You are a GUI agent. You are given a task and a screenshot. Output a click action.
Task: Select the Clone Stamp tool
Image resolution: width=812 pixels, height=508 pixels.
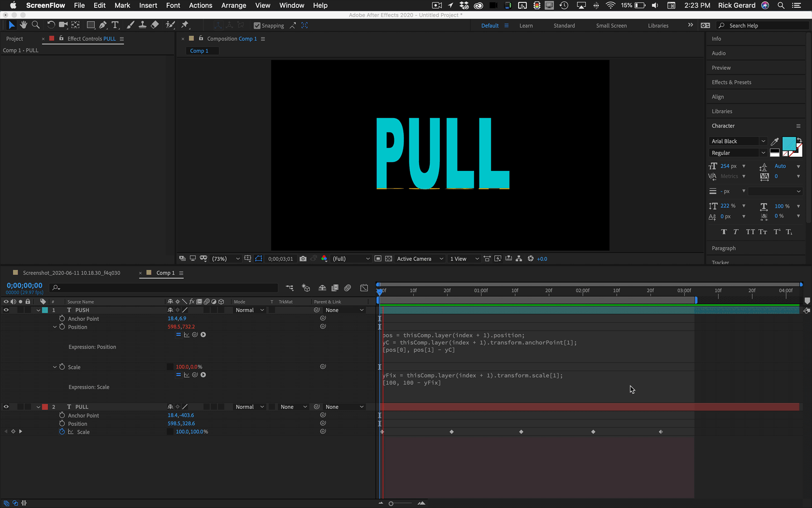pyautogui.click(x=143, y=25)
